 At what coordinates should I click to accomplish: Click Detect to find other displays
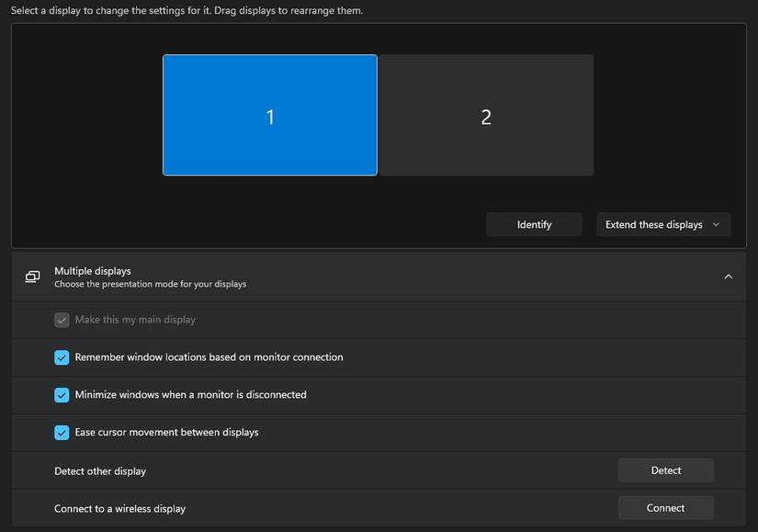tap(666, 470)
